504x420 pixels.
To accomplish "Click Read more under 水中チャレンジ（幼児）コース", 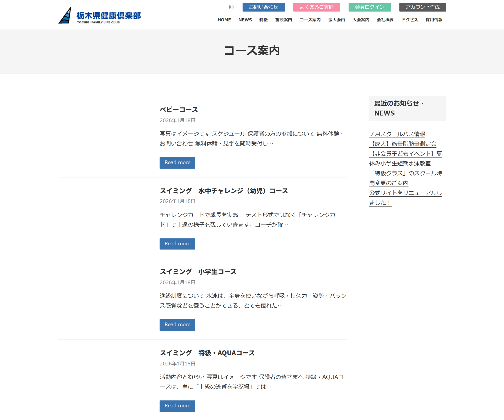I will coord(177,244).
